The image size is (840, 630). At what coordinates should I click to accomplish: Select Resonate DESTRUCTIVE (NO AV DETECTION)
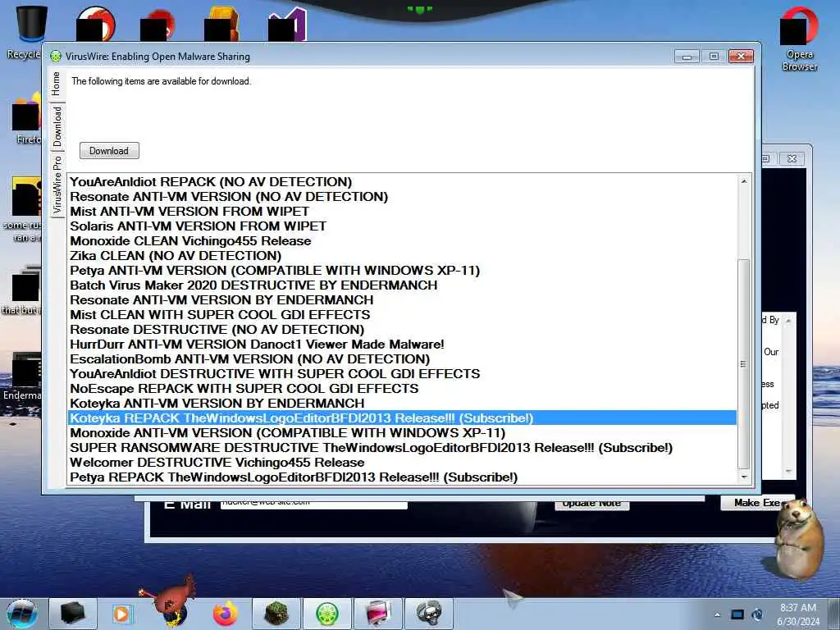click(402, 330)
